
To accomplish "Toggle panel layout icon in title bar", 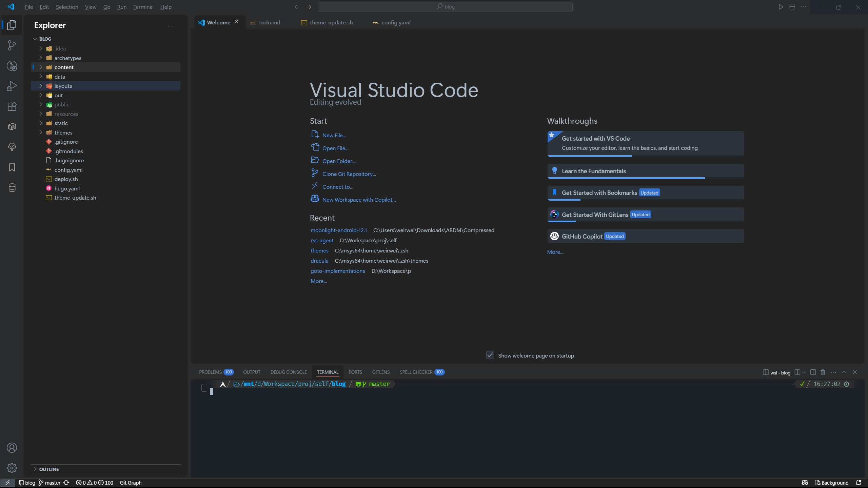I will pyautogui.click(x=792, y=7).
